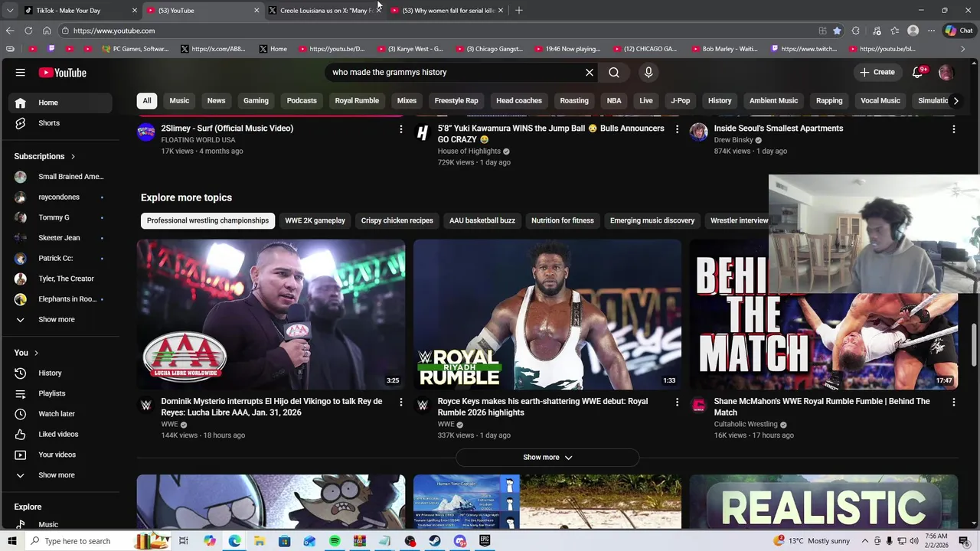Select the Crispy chicken recipes topic

click(397, 220)
